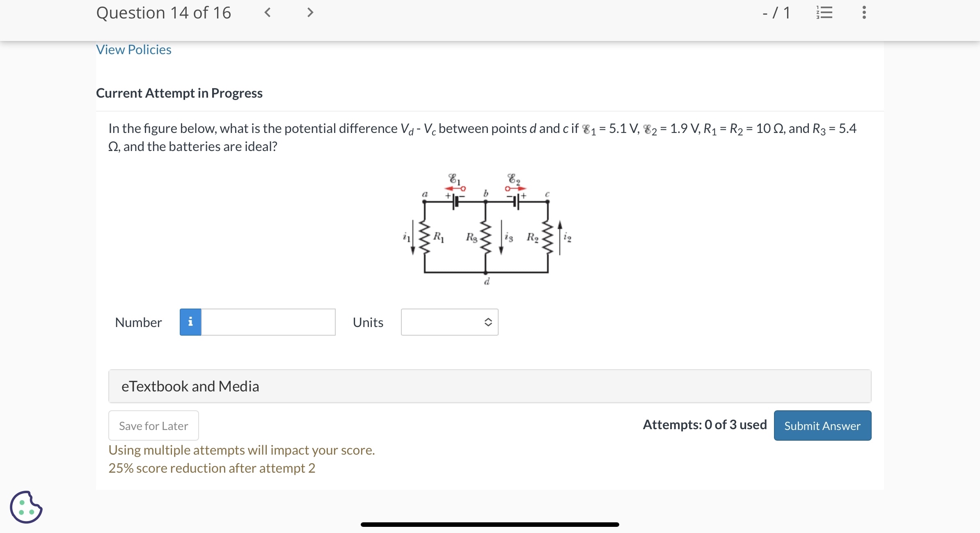Image resolution: width=980 pixels, height=533 pixels.
Task: Open the accessibility widget at bottom left
Action: [x=25, y=508]
